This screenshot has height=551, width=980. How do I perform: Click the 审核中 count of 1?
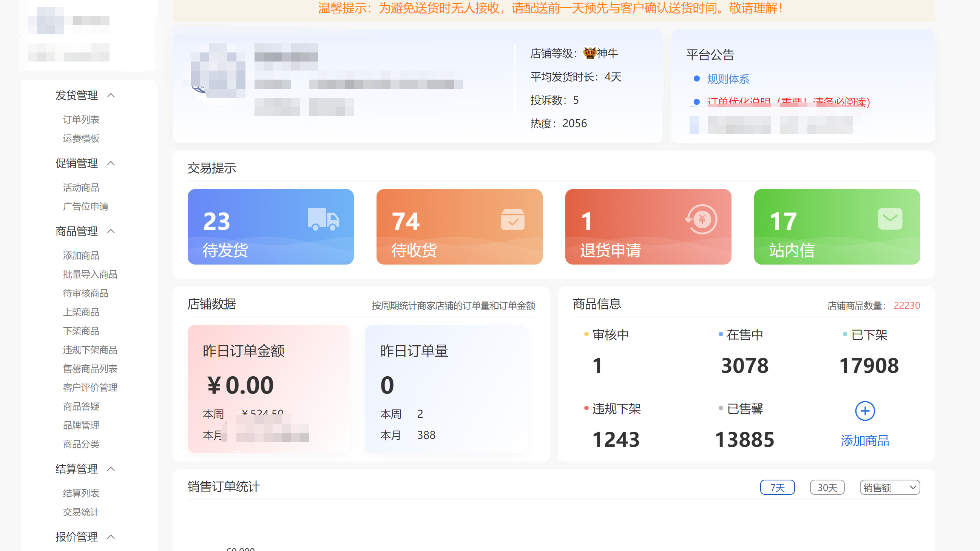[x=597, y=366]
